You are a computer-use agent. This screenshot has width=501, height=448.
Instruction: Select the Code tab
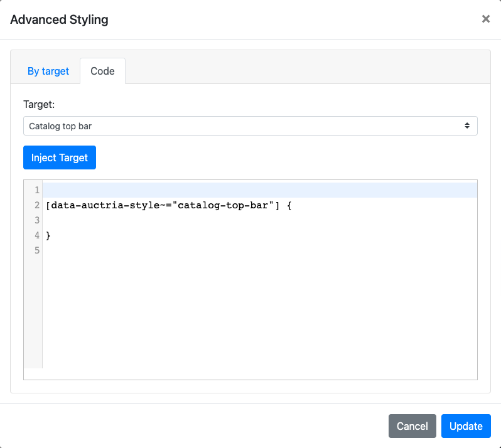coord(102,71)
